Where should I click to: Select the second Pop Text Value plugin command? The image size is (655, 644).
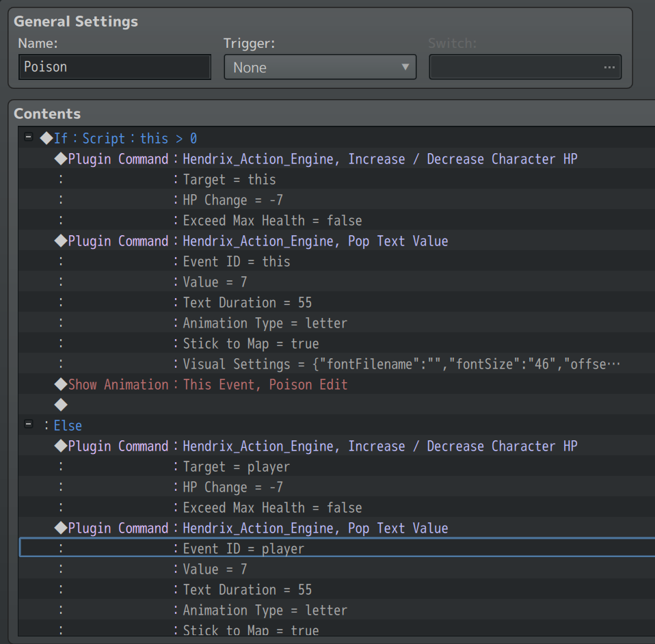336,528
